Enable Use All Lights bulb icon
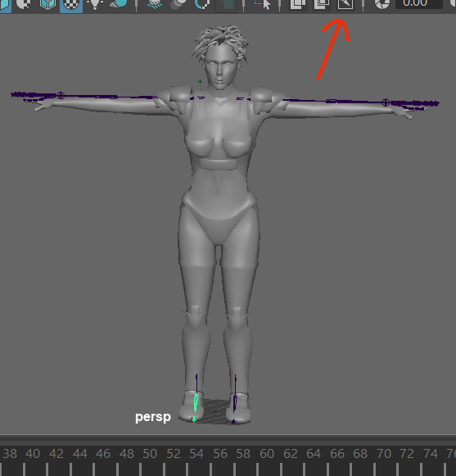This screenshot has width=456, height=476. [x=95, y=4]
